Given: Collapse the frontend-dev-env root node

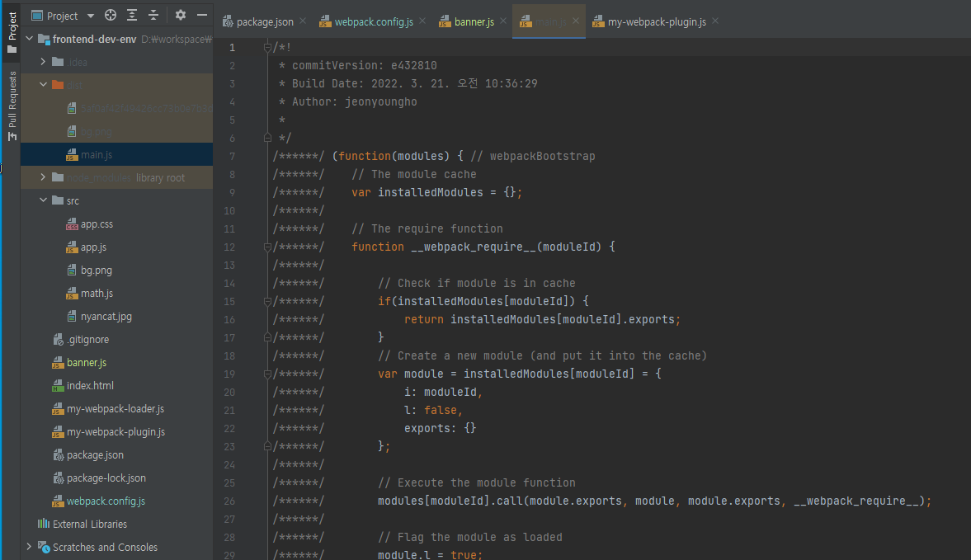Looking at the screenshot, I should tap(29, 39).
